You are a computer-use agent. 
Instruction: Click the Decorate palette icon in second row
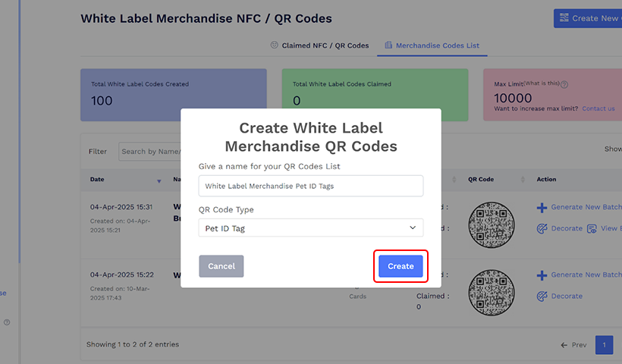click(542, 296)
